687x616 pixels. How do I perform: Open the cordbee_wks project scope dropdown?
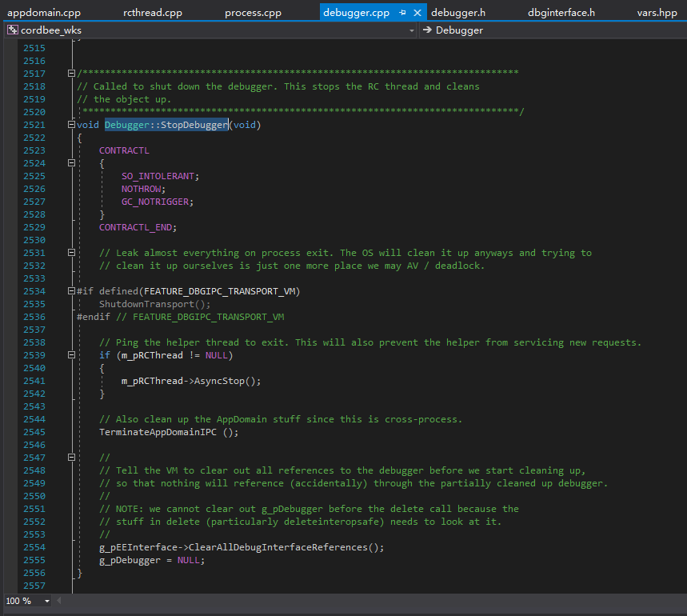[x=411, y=30]
